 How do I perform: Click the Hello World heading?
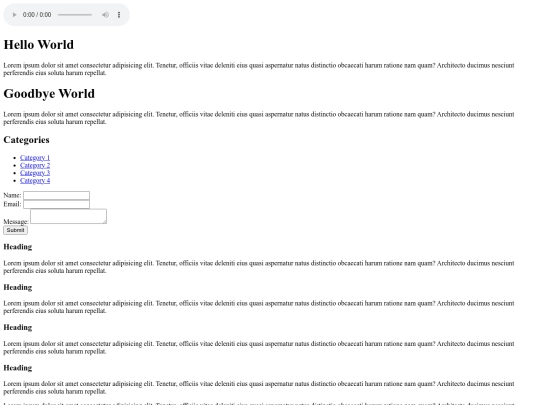(39, 45)
